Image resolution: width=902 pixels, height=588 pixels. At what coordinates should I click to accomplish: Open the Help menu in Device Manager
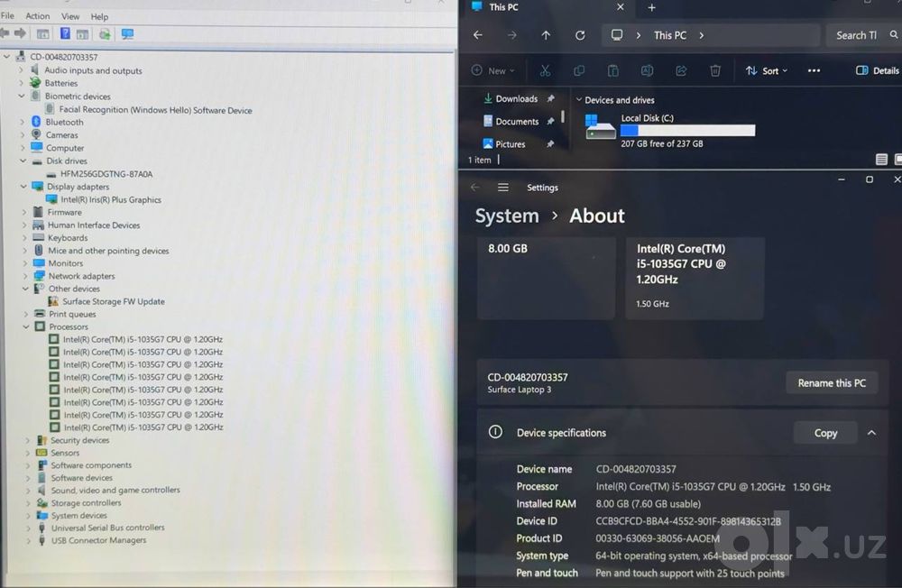99,17
